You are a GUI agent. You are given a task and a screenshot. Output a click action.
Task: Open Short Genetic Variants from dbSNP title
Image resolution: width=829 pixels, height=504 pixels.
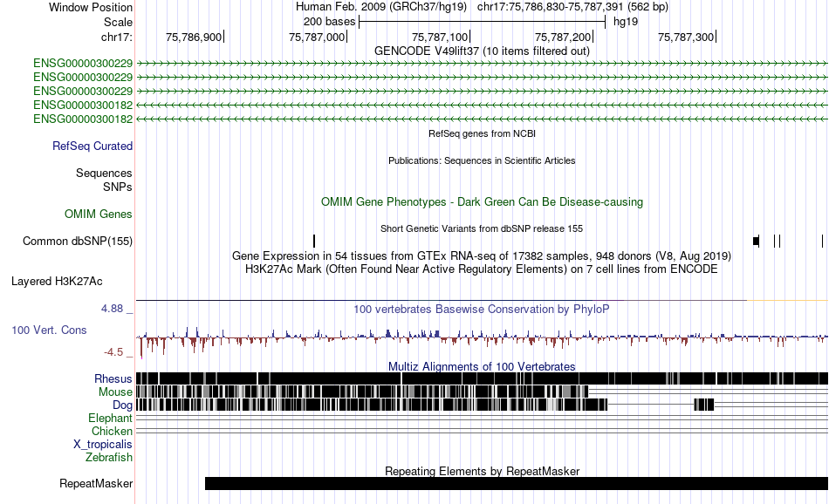(482, 228)
